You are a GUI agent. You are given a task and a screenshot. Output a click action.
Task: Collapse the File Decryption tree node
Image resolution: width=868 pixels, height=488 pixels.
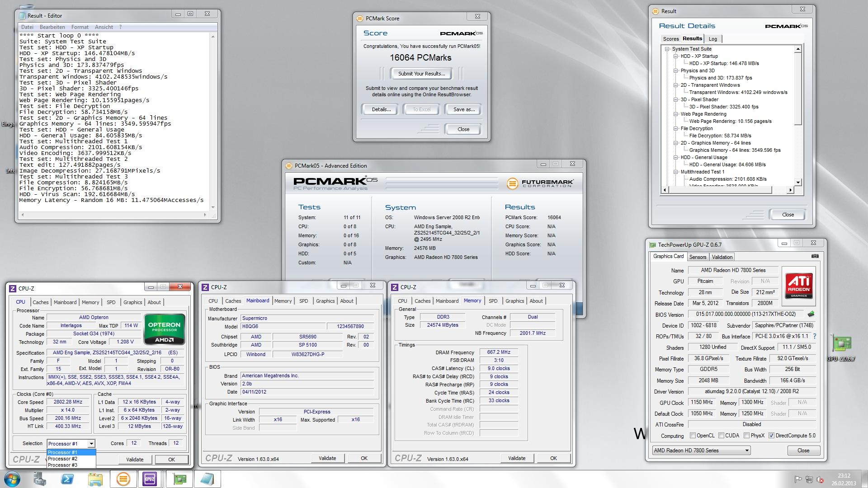click(x=675, y=128)
